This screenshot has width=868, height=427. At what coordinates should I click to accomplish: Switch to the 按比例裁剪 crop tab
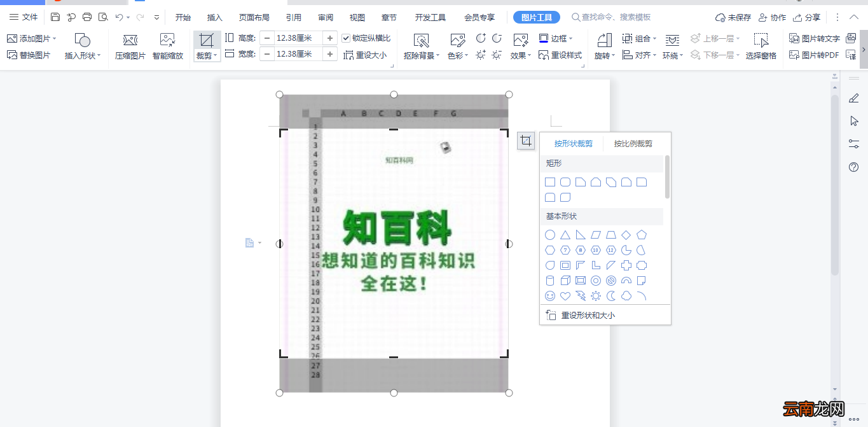coord(633,144)
